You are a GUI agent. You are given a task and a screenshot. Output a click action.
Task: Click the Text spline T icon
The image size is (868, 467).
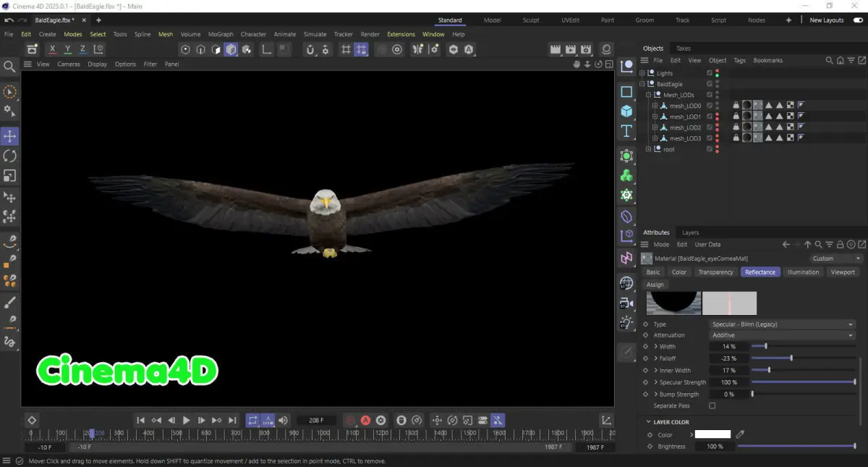[x=626, y=131]
